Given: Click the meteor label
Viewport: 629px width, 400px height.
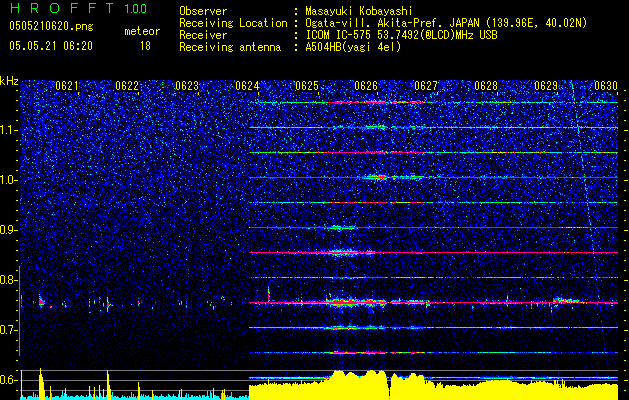Looking at the screenshot, I should pyautogui.click(x=142, y=31).
